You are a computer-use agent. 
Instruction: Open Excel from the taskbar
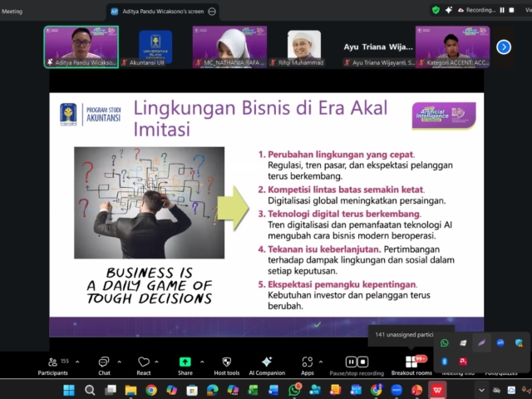pyautogui.click(x=253, y=390)
